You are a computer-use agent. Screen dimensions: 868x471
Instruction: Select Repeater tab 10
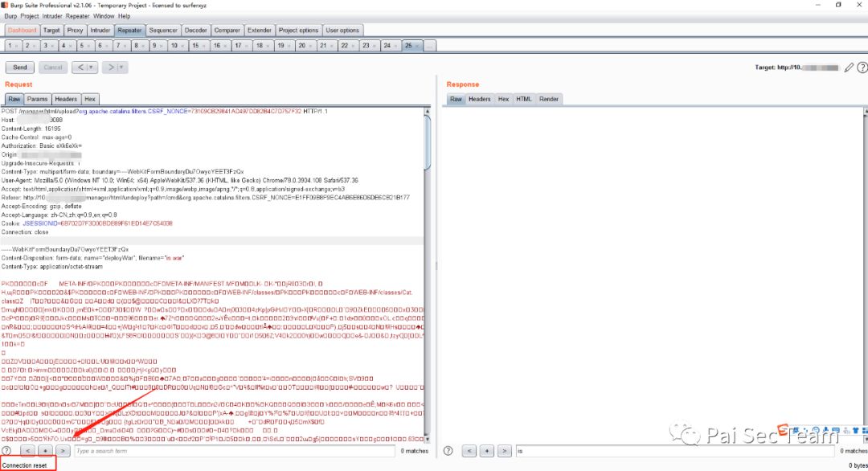click(177, 45)
